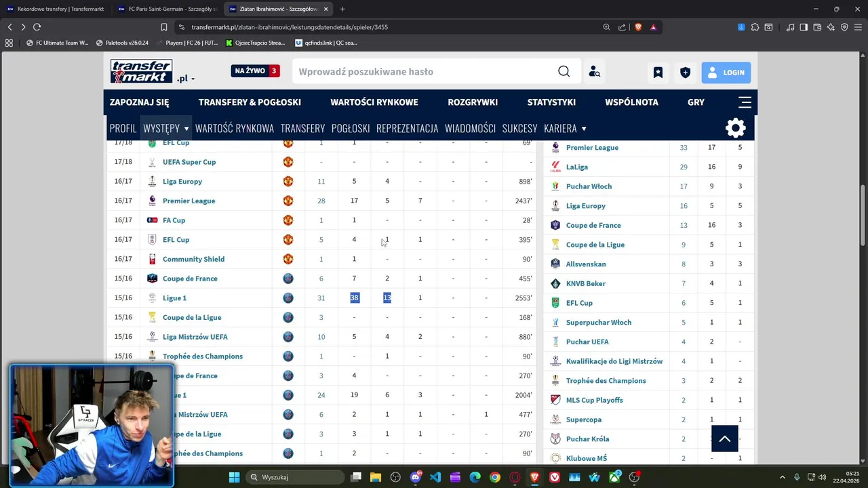This screenshot has width=868, height=488.
Task: Expand the WYSTĘPY dropdown tab
Action: [165, 128]
